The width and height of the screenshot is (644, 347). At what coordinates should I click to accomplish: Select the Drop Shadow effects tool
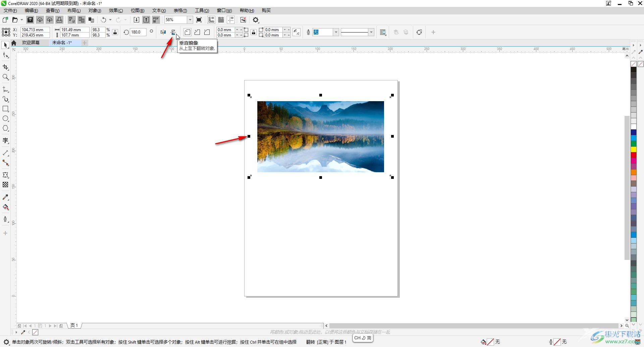pos(5,175)
